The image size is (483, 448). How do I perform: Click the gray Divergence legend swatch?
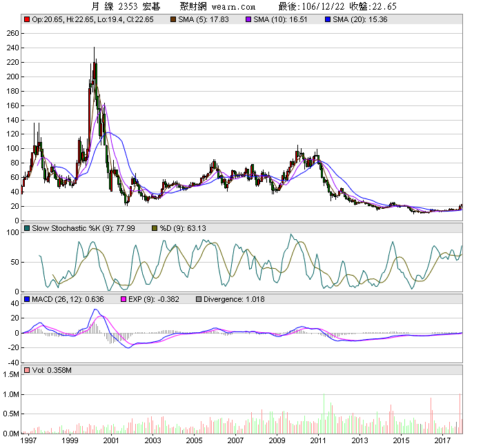click(x=199, y=299)
